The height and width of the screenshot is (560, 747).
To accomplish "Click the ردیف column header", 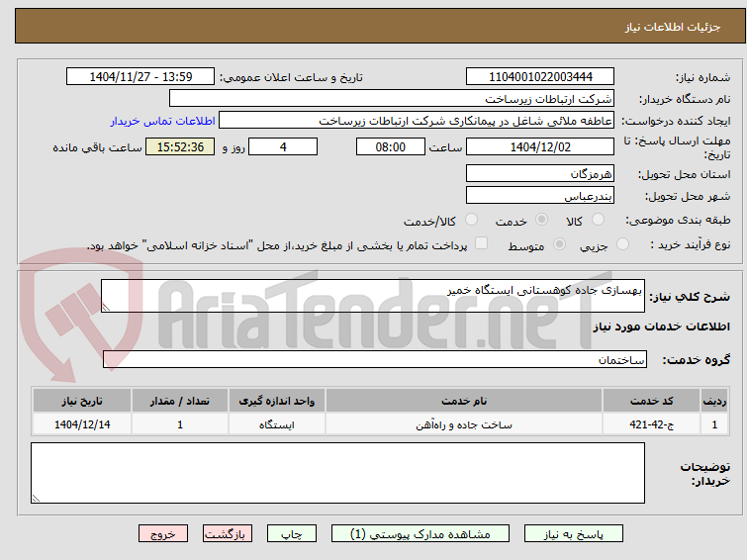I will tap(714, 401).
